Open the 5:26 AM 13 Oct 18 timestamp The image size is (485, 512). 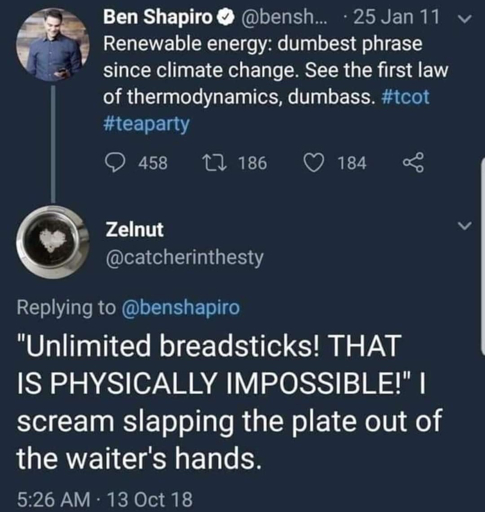(105, 499)
